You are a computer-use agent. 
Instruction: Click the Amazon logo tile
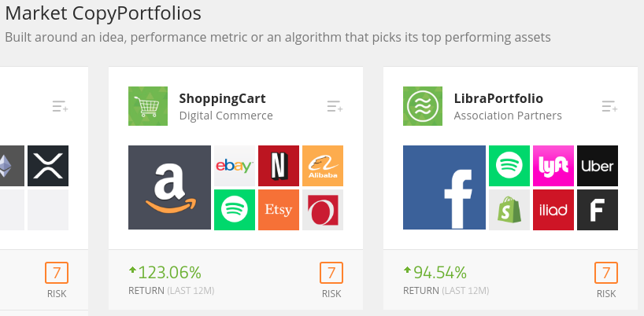click(x=169, y=187)
